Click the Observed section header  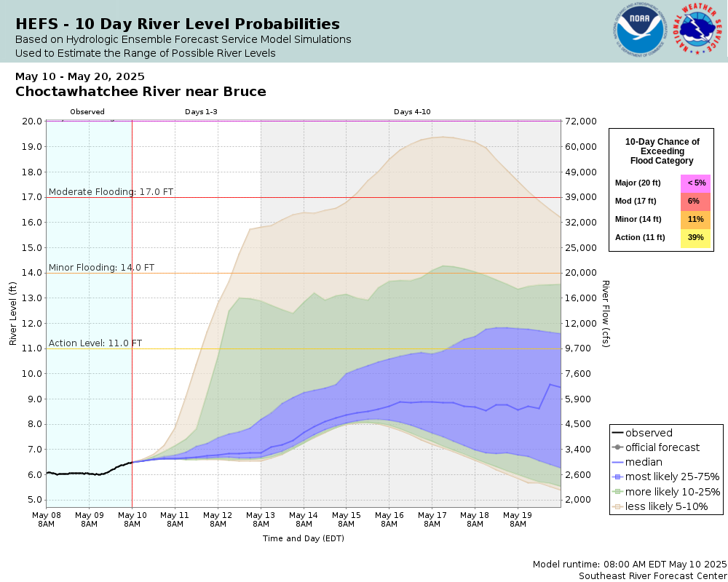click(x=87, y=112)
